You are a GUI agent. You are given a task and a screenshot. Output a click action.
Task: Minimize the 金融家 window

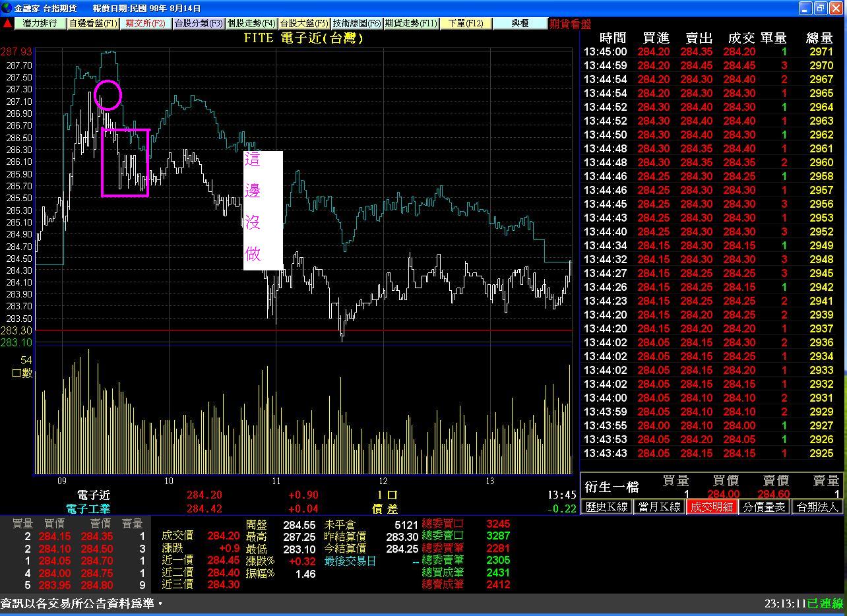[x=805, y=8]
